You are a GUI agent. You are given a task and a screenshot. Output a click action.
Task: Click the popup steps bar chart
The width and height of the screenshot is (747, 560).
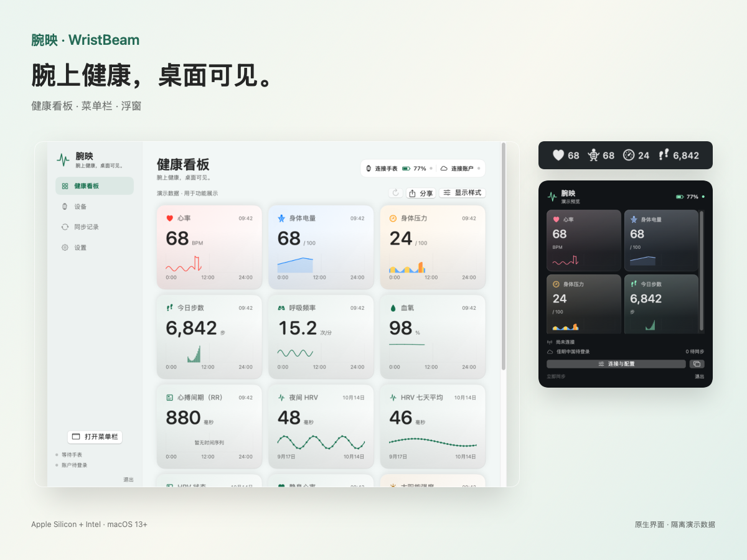(x=651, y=325)
